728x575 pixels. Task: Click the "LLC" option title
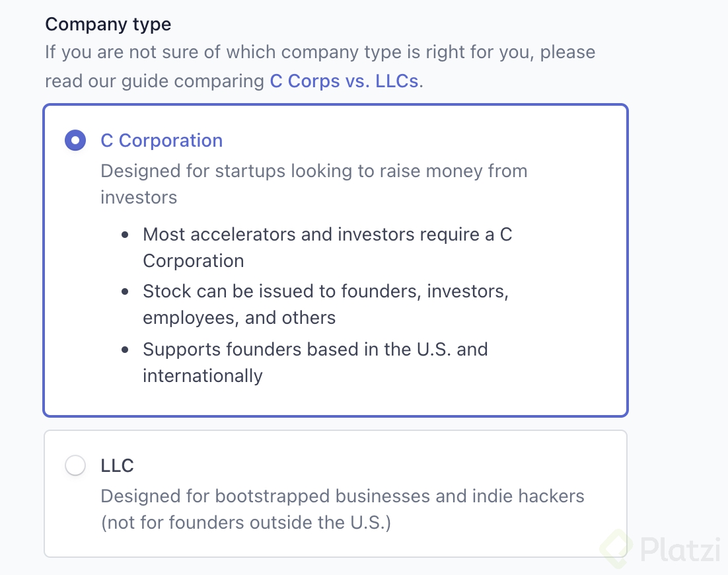point(117,465)
